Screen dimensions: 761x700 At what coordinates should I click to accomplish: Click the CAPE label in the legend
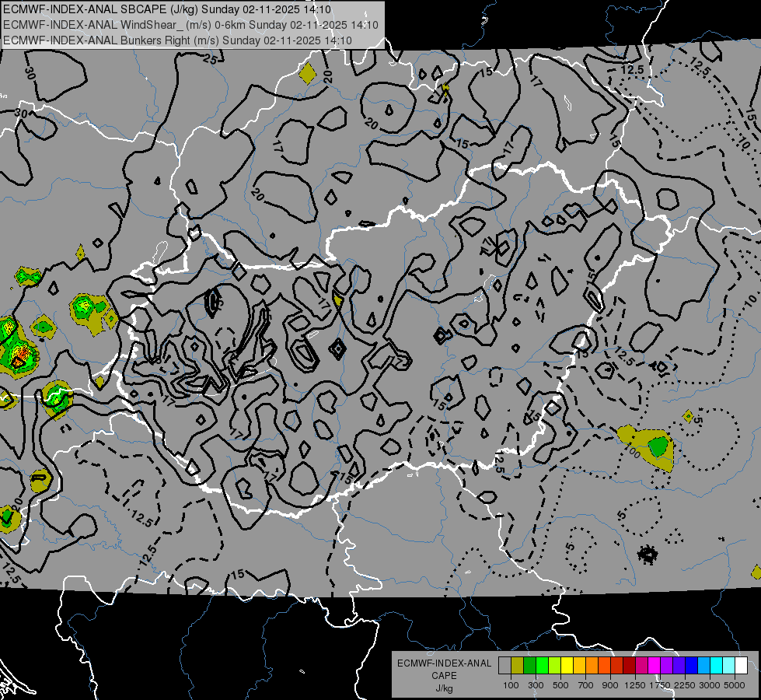pos(444,675)
